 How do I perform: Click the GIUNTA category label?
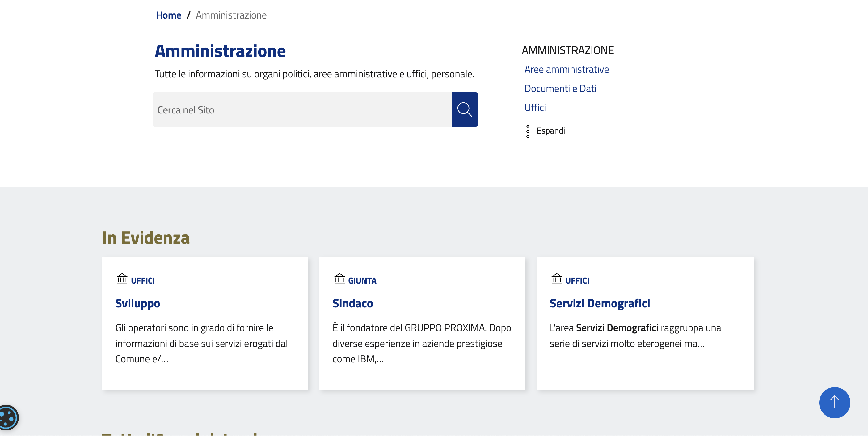362,280
